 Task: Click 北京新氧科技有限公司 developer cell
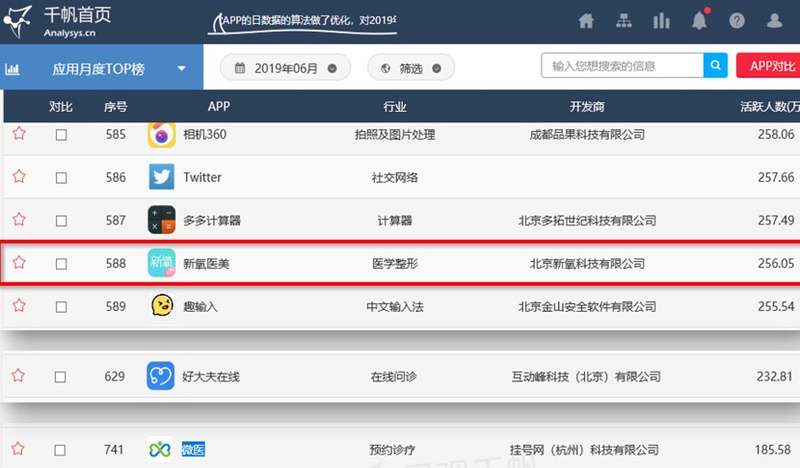[x=587, y=263]
